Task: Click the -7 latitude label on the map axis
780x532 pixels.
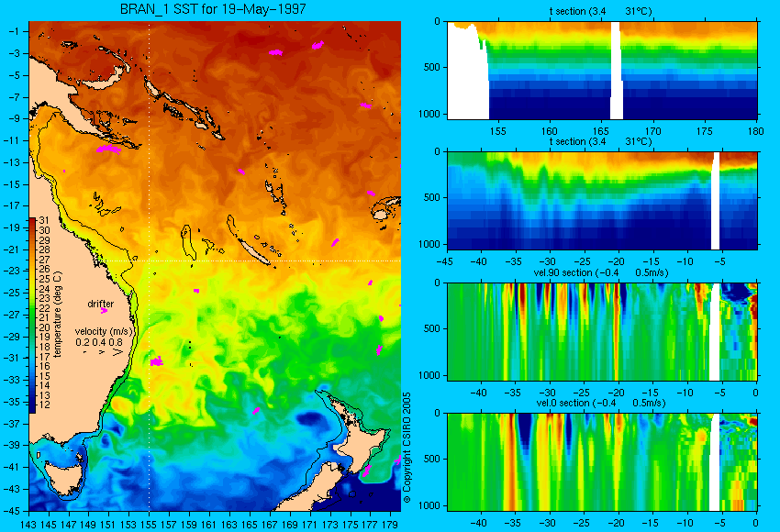Action: [x=14, y=96]
